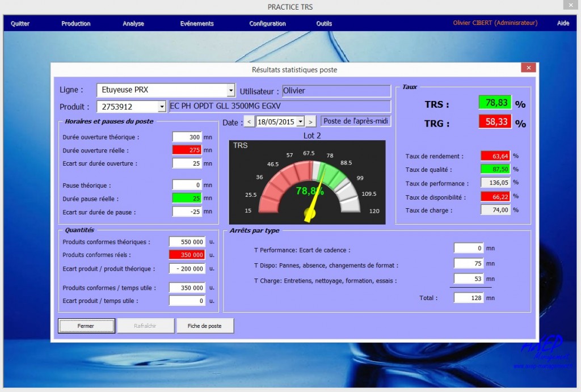The height and width of the screenshot is (392, 581).
Task: Click the Taux de rendement value 63,64
Action: click(x=495, y=156)
